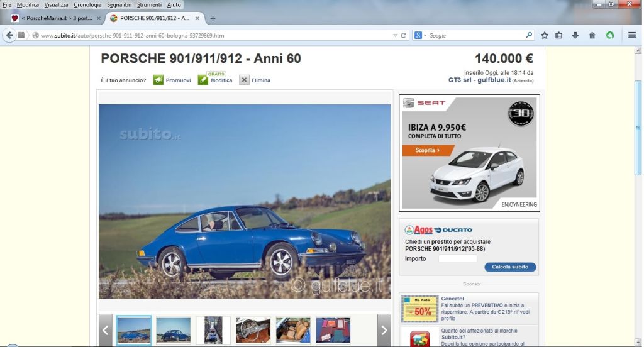Click the site identity icon in the address bar
This screenshot has width=644, height=347.
pyautogui.click(x=35, y=36)
